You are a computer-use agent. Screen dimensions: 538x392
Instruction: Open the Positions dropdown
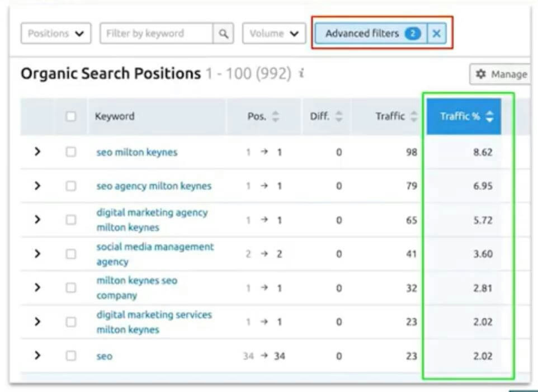click(x=56, y=34)
